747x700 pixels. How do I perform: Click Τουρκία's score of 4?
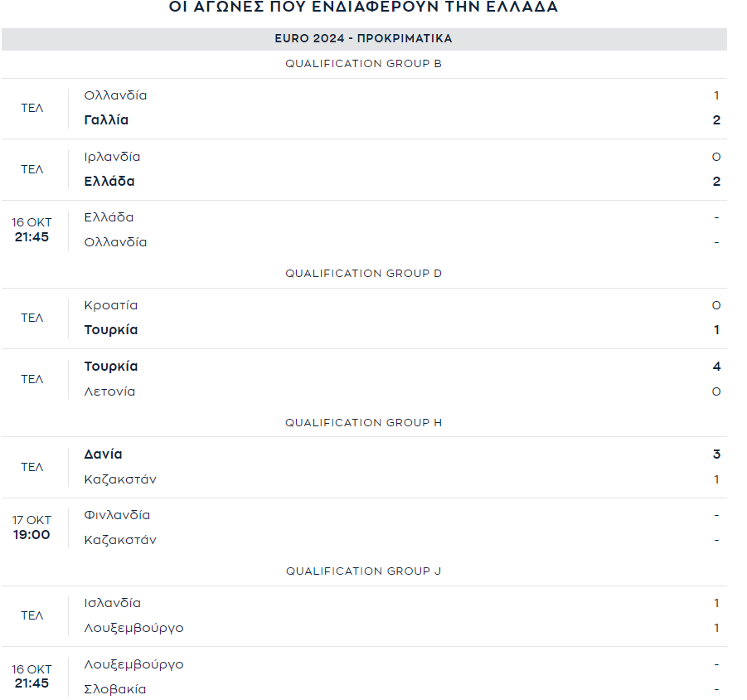tap(716, 367)
